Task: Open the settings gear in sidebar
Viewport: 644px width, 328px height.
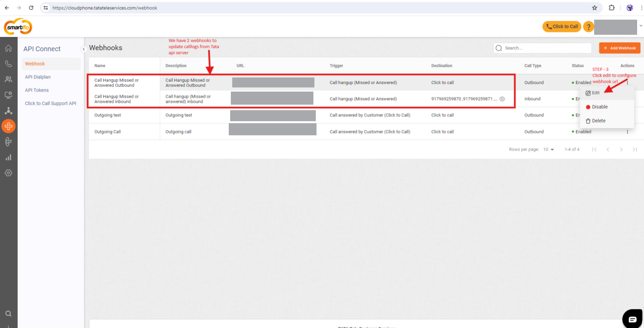Action: click(x=9, y=173)
